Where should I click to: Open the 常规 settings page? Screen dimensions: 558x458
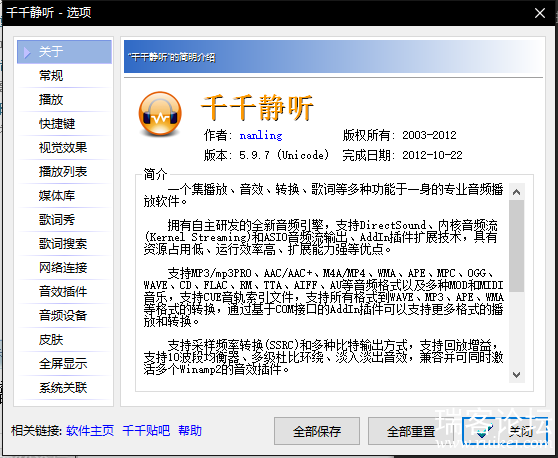coord(64,76)
